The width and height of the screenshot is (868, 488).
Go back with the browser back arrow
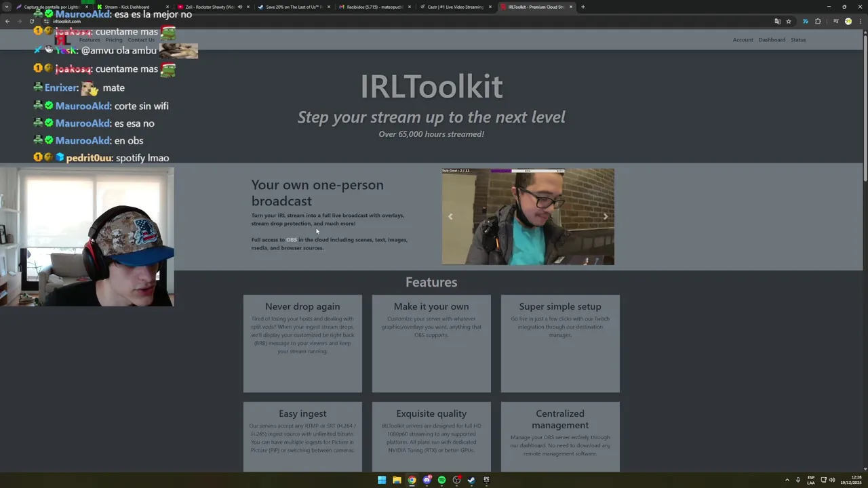[7, 21]
